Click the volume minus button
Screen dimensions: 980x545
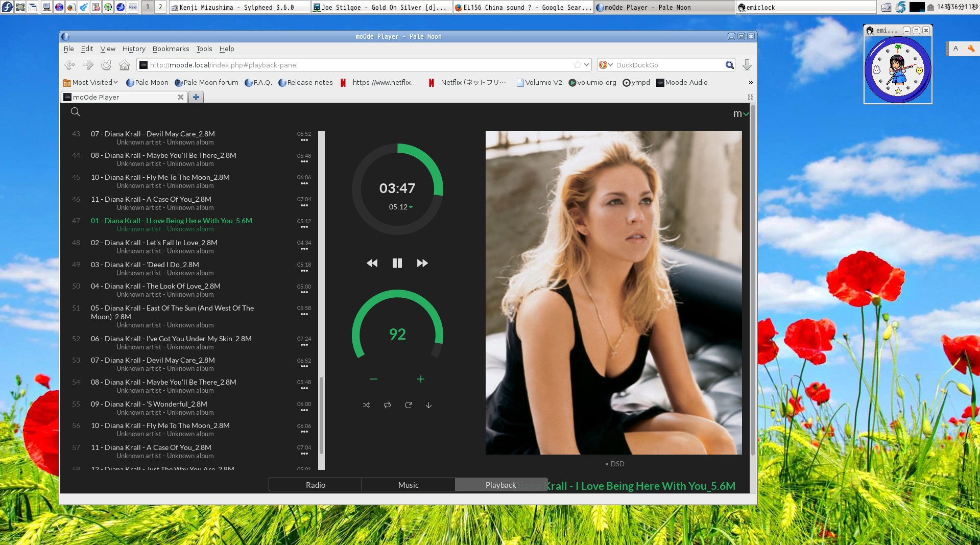[374, 379]
